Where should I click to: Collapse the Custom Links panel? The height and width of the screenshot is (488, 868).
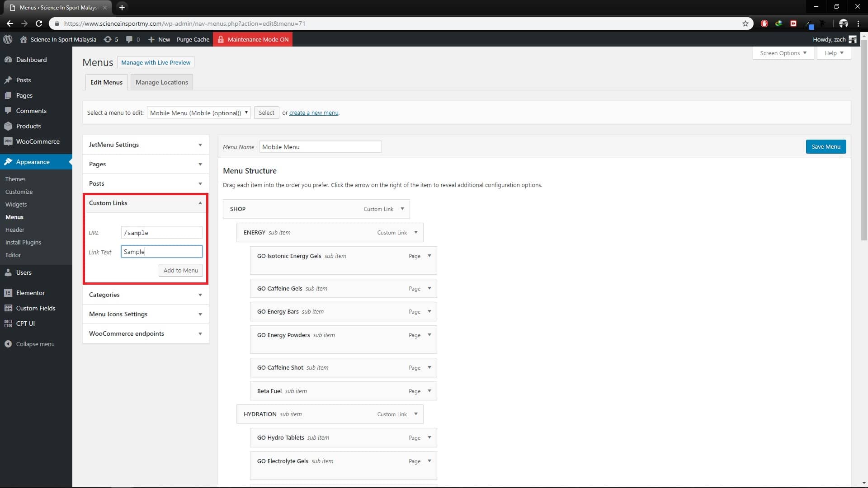[x=200, y=203]
